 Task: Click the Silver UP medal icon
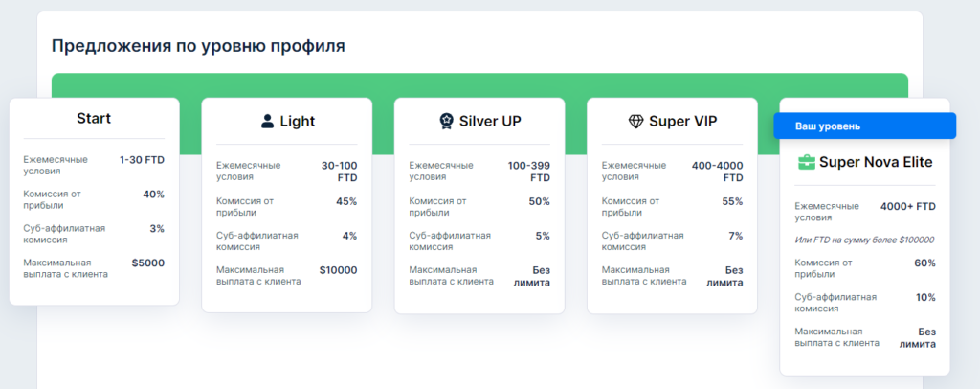(446, 122)
